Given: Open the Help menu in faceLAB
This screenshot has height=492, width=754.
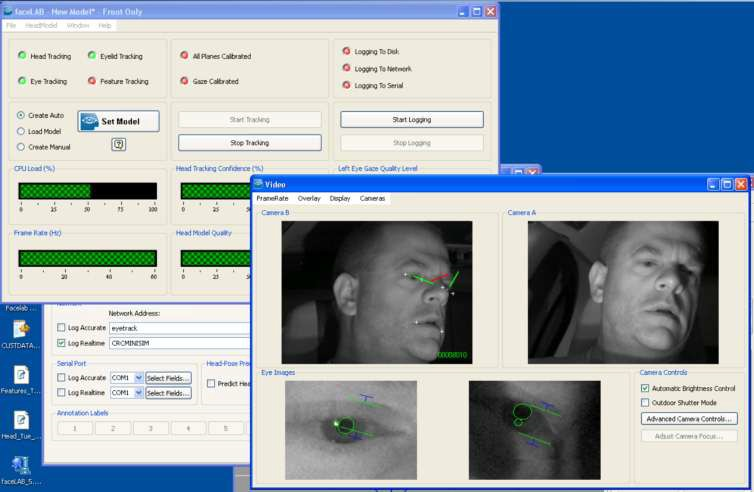Looking at the screenshot, I should click(105, 25).
